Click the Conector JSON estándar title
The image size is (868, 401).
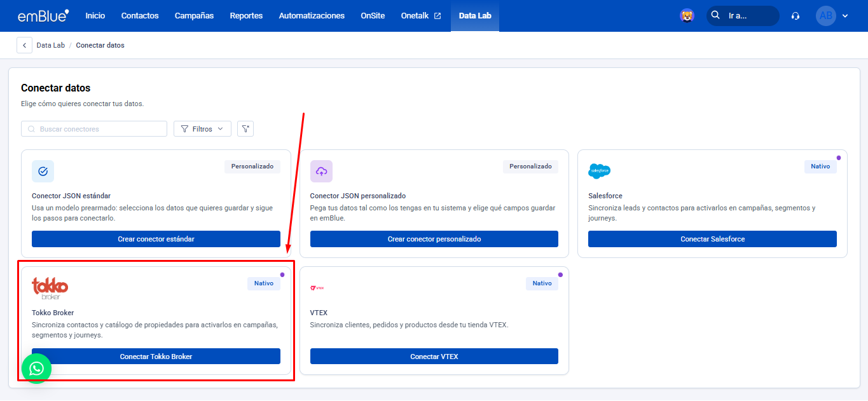click(71, 196)
